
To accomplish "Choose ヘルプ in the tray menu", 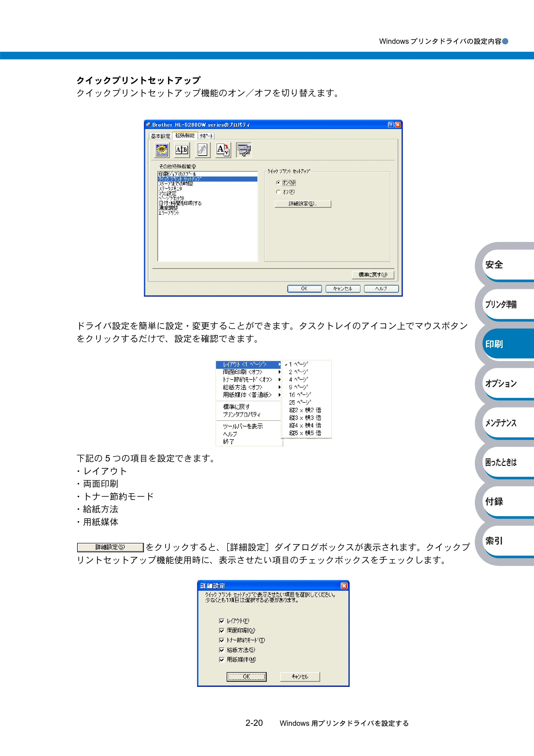I will (249, 434).
